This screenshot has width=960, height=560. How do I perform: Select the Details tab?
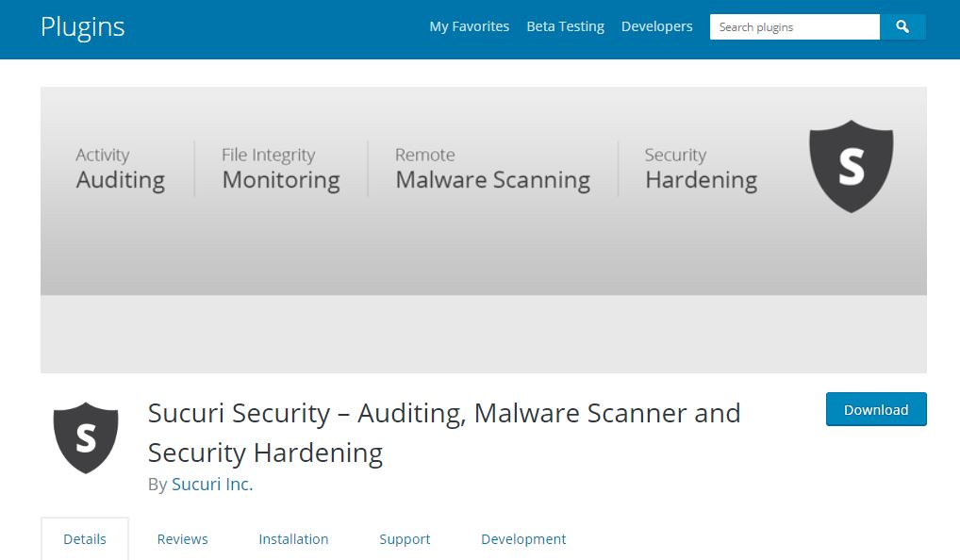coord(85,539)
